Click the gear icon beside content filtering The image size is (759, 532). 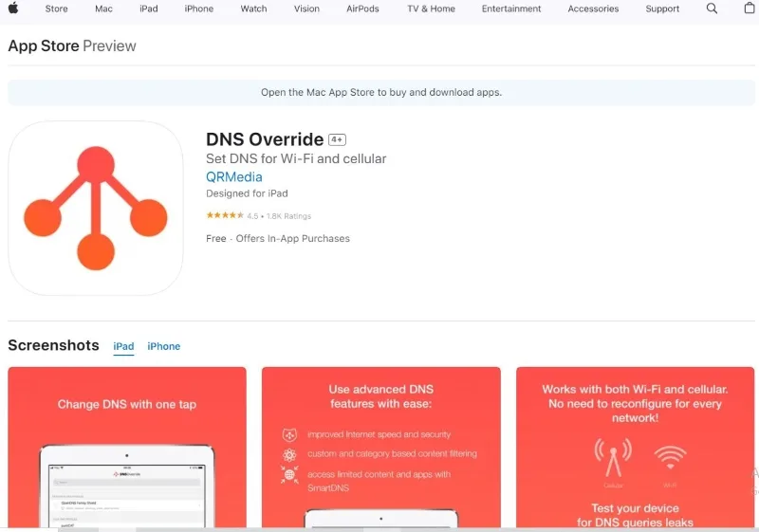pos(289,454)
